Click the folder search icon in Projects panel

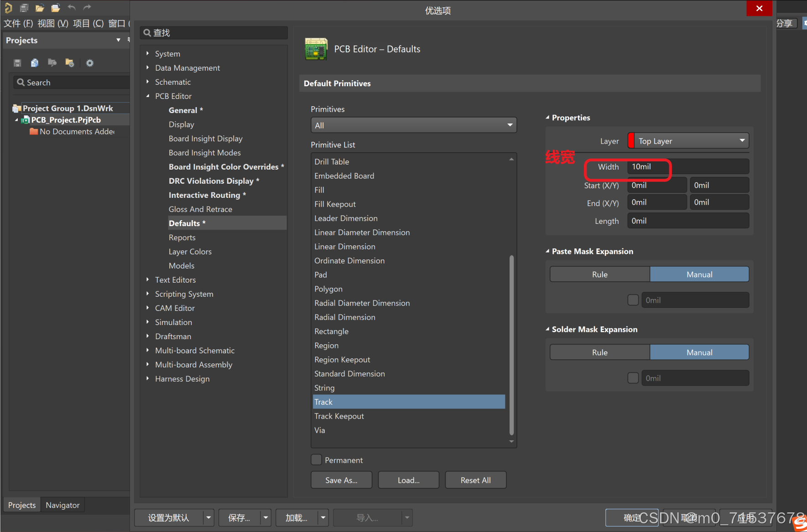pyautogui.click(x=52, y=63)
